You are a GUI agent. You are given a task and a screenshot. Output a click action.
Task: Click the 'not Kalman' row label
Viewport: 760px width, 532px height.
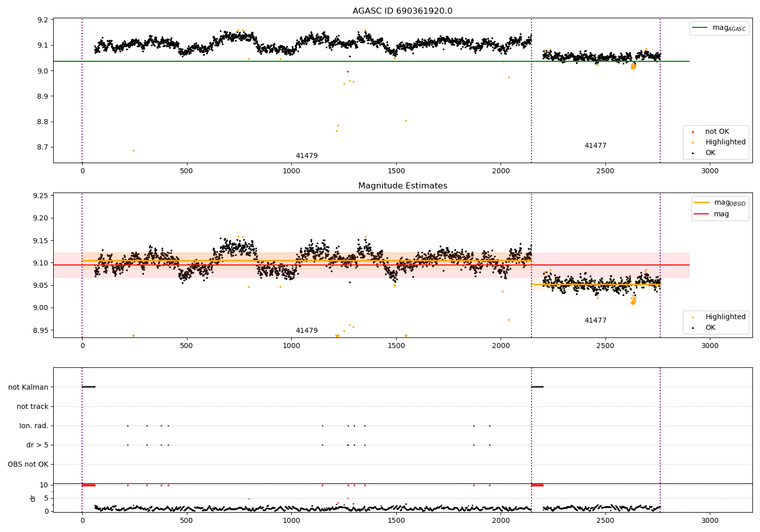(28, 388)
